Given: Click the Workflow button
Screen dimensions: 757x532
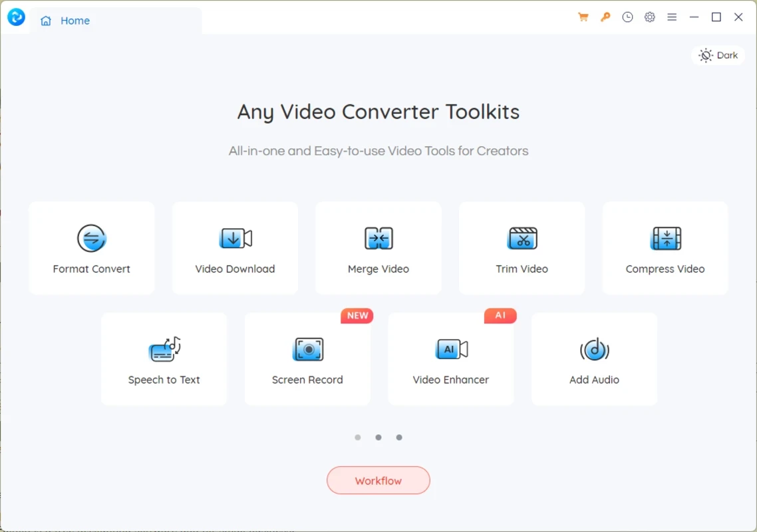Looking at the screenshot, I should (x=378, y=481).
